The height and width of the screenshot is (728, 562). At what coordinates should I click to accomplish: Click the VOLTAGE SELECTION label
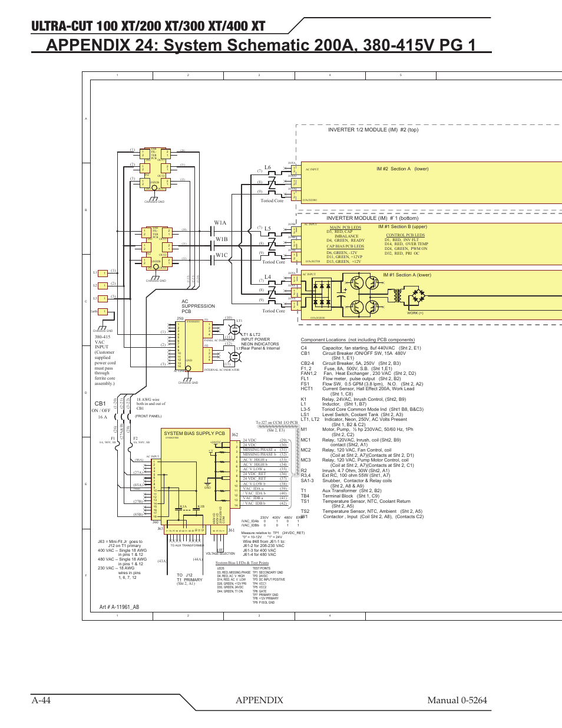(x=220, y=554)
